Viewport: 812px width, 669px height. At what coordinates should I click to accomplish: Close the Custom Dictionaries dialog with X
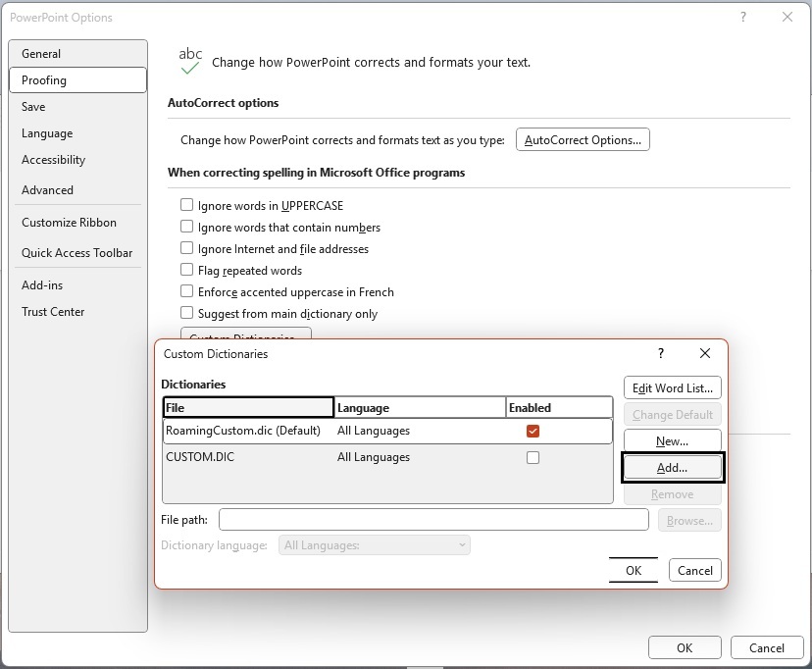pyautogui.click(x=705, y=354)
